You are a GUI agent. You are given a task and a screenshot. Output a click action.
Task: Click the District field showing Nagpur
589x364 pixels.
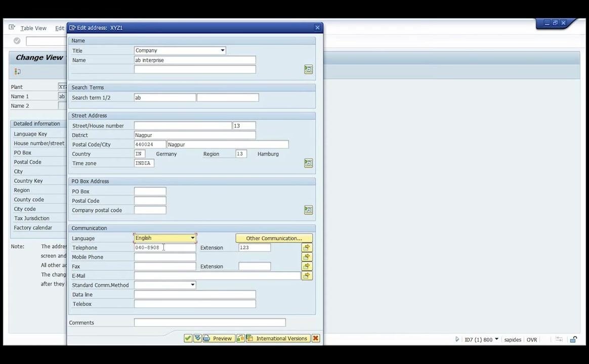[195, 135]
